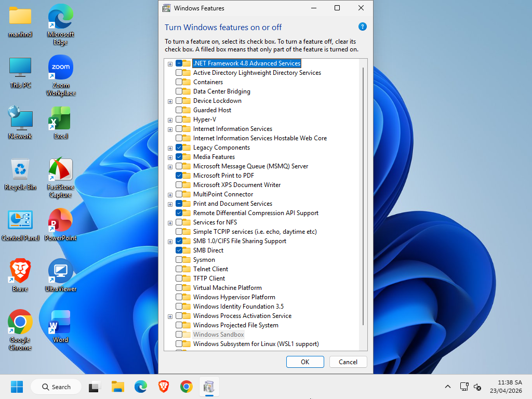Viewport: 532px width, 399px height.
Task: Expand the Legacy Components node
Action: [170, 148]
